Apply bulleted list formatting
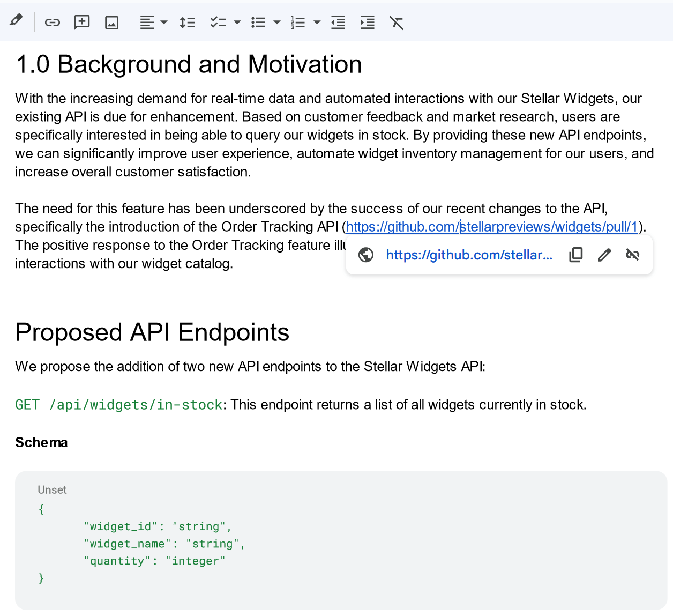 tap(258, 23)
